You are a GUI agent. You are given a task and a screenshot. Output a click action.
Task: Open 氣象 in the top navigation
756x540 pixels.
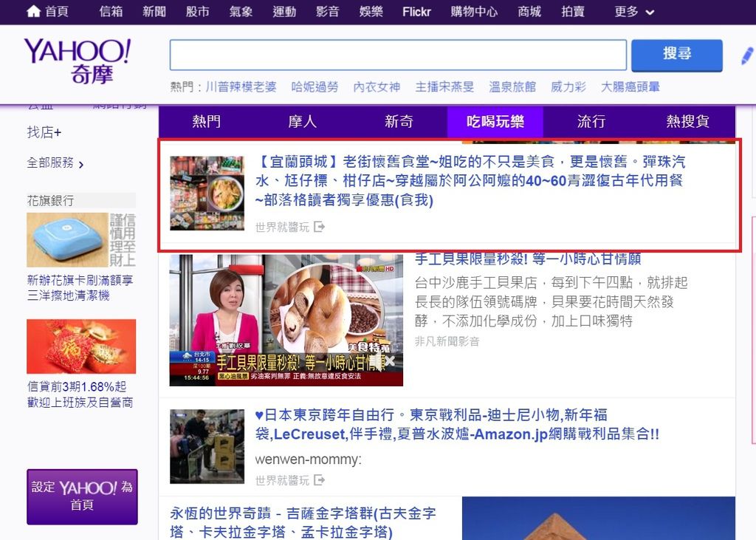[241, 12]
